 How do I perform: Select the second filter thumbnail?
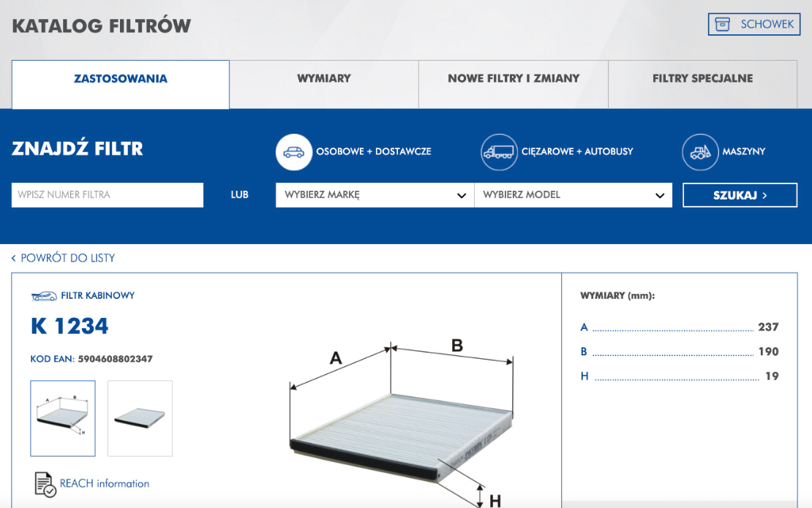139,418
